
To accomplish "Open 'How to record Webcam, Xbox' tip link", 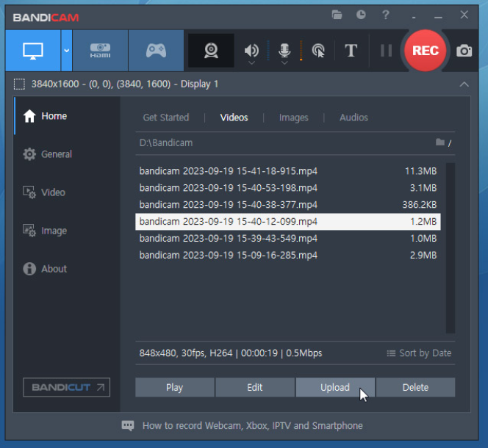I will coord(252,426).
